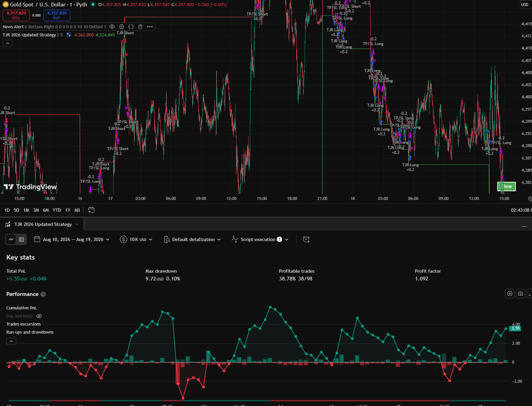Select the 1M time range
The height and width of the screenshot is (406, 532).
[x=26, y=210]
